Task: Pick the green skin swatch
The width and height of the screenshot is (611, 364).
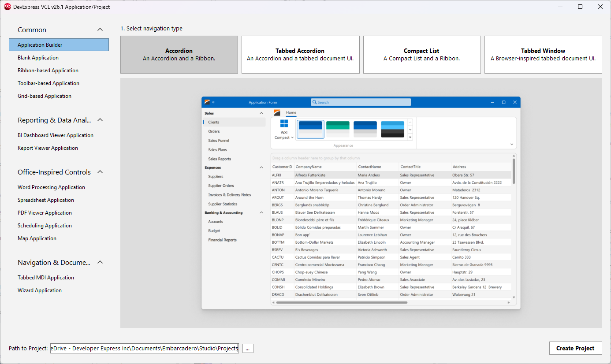Action: [x=338, y=129]
